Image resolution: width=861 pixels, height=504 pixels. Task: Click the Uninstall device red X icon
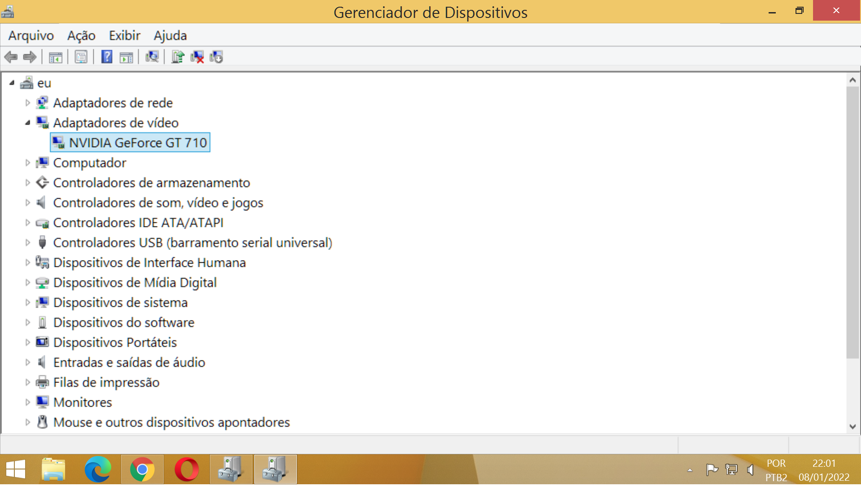pyautogui.click(x=197, y=57)
